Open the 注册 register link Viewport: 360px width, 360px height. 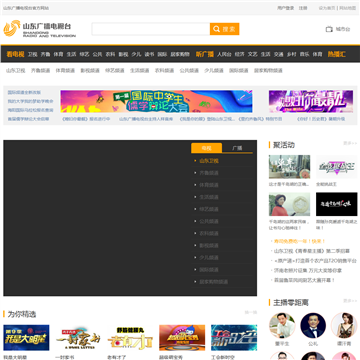(x=303, y=8)
